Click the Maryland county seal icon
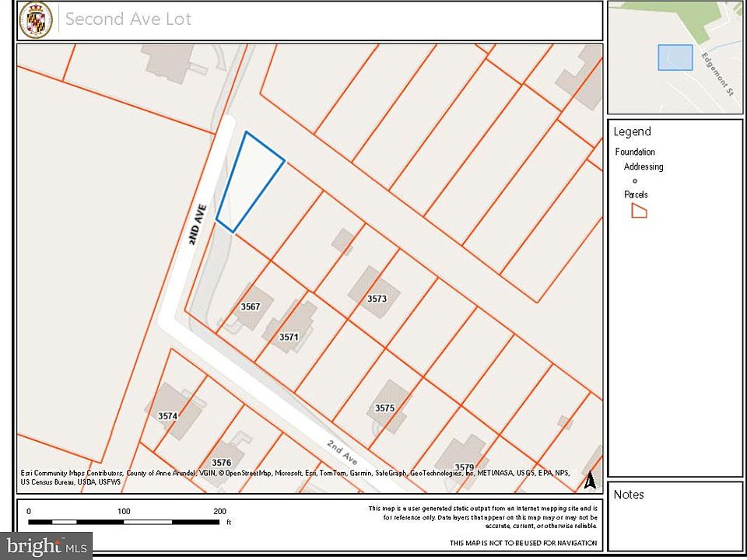 tap(36, 19)
